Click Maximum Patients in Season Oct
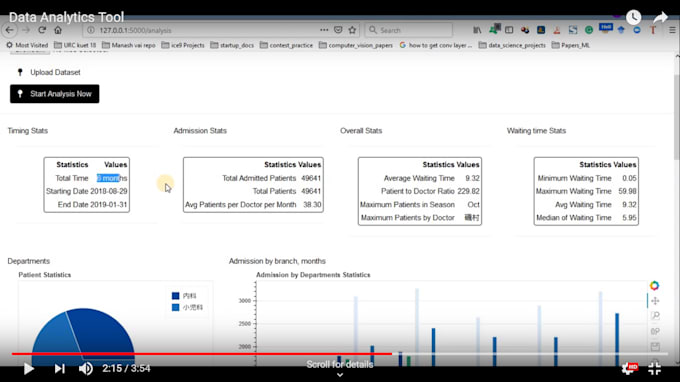Screen dimensions: 680x382 click(473, 204)
